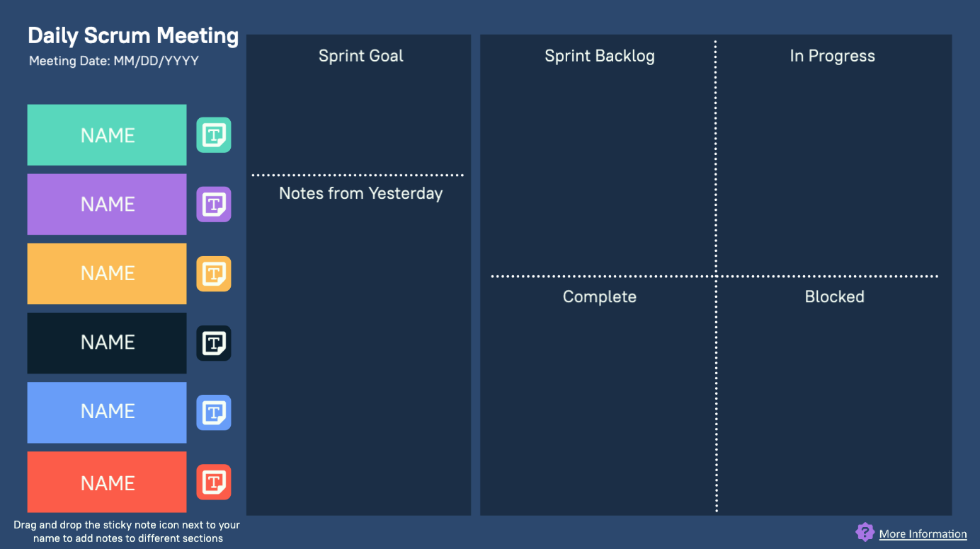Select the teal NAME card
The width and height of the screenshot is (980, 549).
click(x=107, y=135)
